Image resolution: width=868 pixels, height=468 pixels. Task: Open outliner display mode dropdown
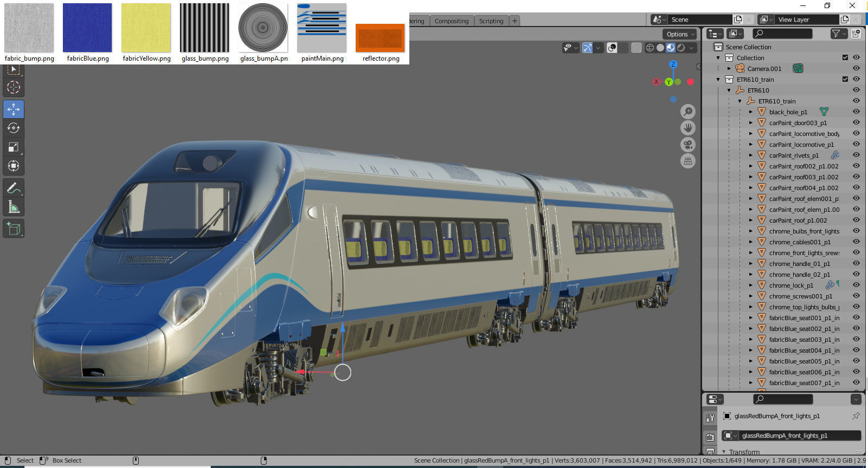click(735, 34)
